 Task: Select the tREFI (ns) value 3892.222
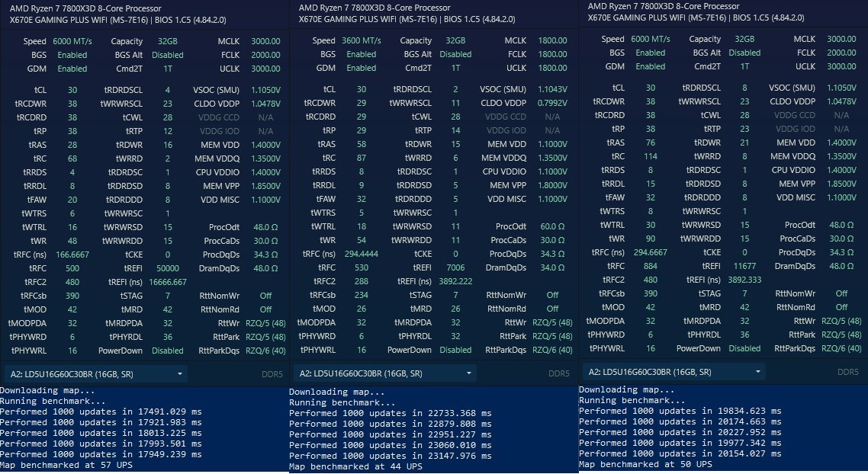[455, 281]
